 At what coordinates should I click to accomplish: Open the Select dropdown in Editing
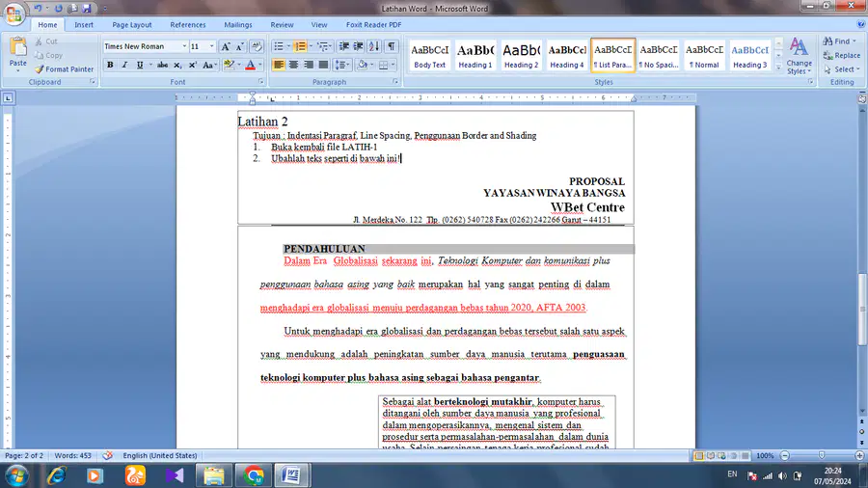pos(841,69)
